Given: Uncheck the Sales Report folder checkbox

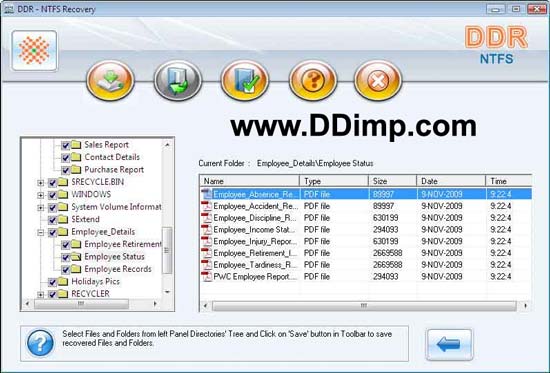Looking at the screenshot, I should tap(65, 145).
